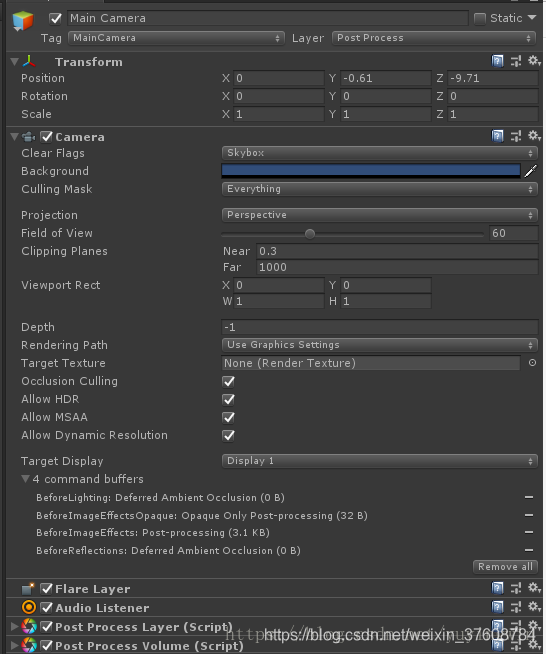This screenshot has height=654, width=546.
Task: Collapse the 4 command buffers foldout
Action: tap(25, 478)
